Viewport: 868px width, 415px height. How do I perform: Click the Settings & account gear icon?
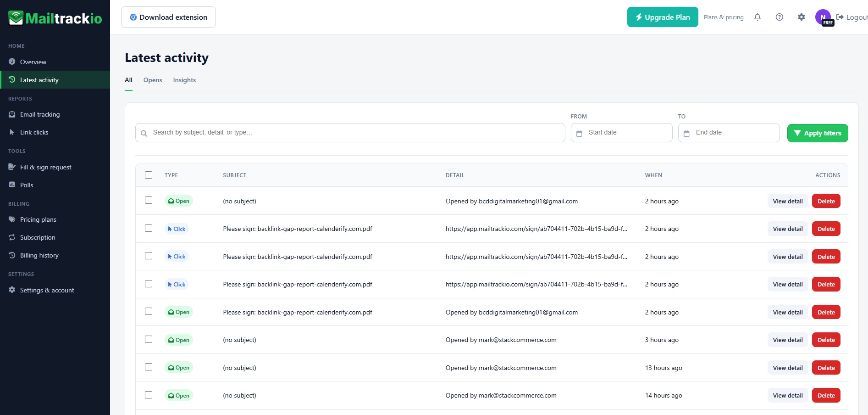click(12, 290)
